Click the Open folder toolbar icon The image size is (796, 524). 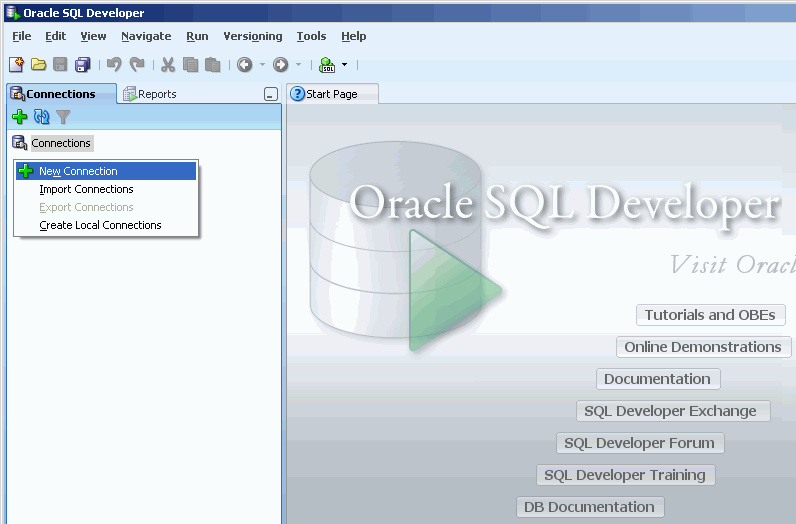[x=39, y=64]
